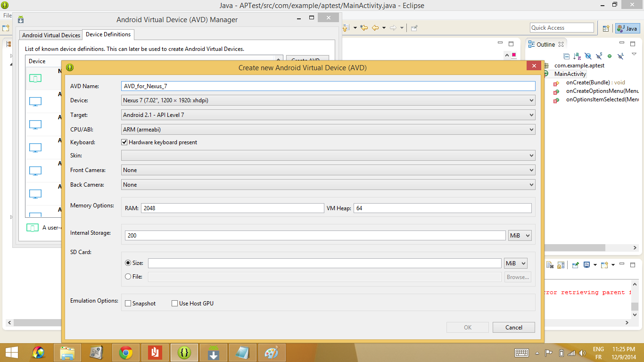Open the Back Camera dropdown
This screenshot has width=644, height=362.
[328, 185]
